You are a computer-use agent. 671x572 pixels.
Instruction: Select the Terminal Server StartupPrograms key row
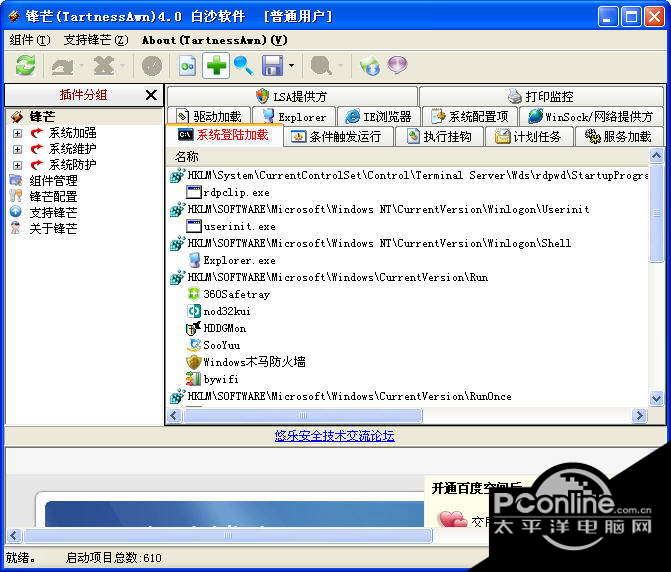[418, 175]
